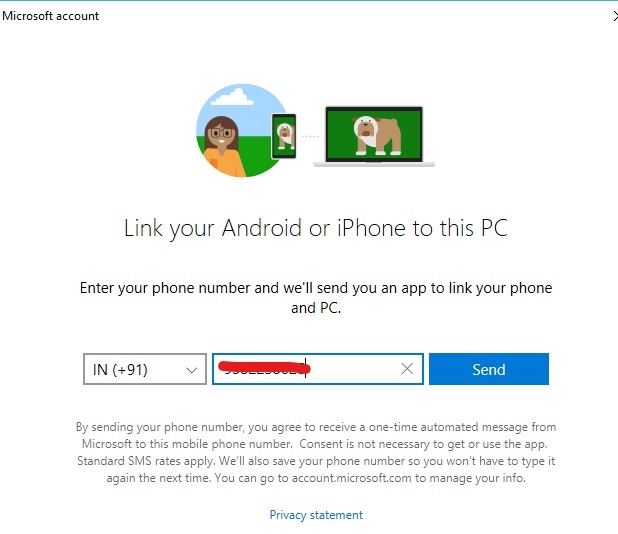Screen dimensions: 618x534
Task: Click the red redaction scribble over the number
Action: (264, 368)
